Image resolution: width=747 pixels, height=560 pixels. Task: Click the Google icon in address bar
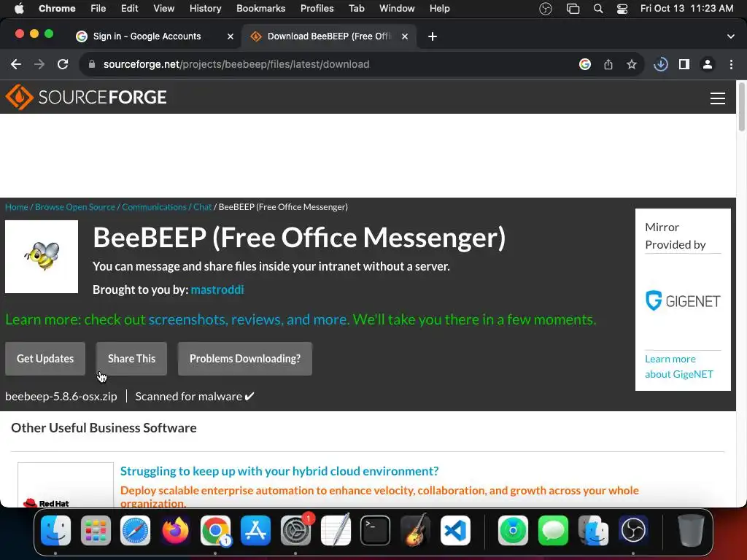coord(584,64)
